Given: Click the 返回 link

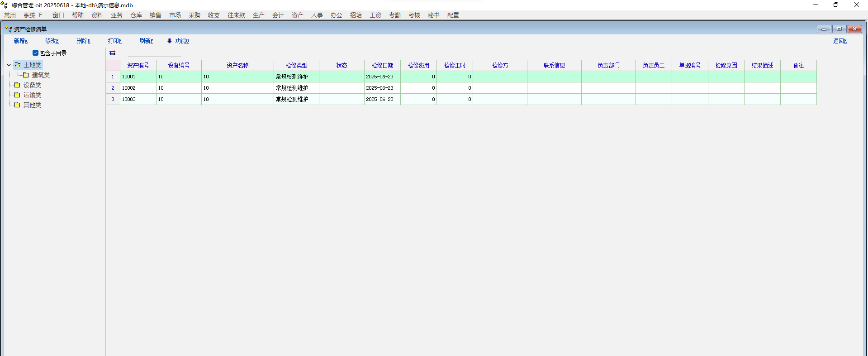Looking at the screenshot, I should [840, 41].
